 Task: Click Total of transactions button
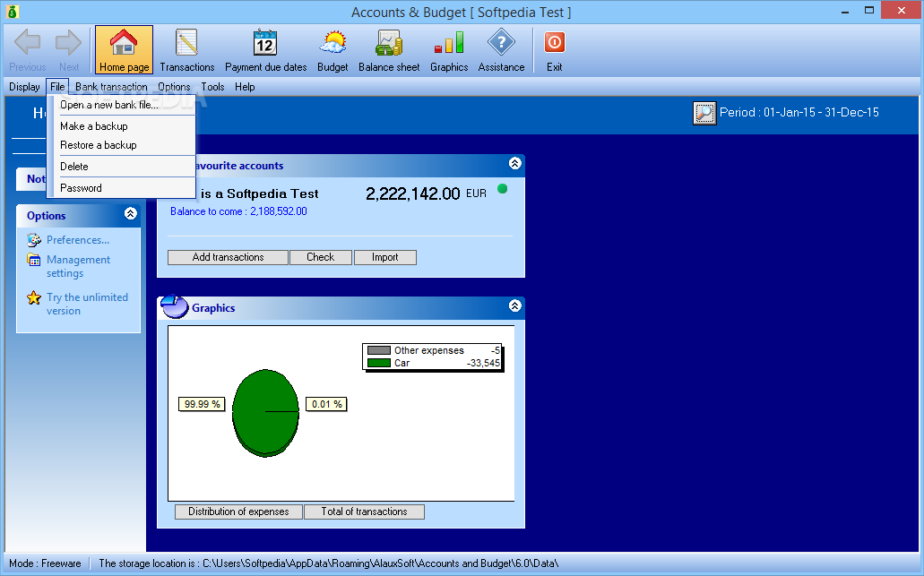(364, 512)
